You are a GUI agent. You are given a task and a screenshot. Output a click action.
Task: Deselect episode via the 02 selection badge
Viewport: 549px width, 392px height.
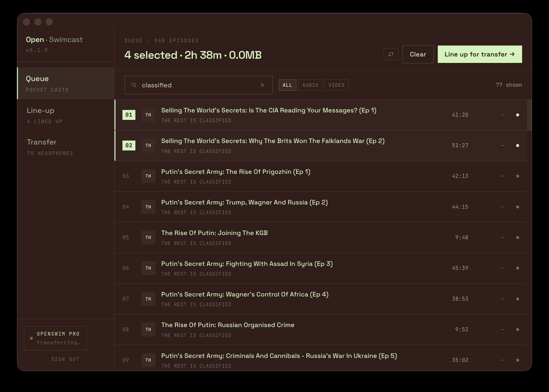[129, 146]
